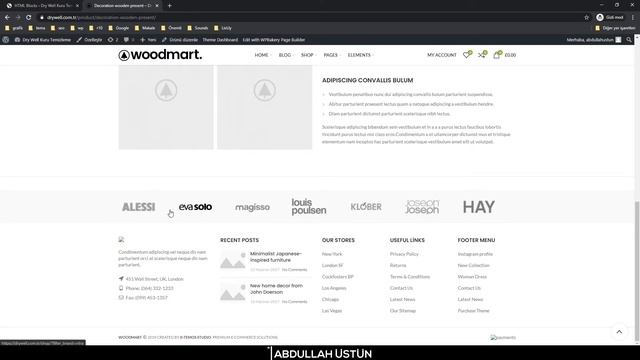Open the grafik bookmarks folder
Viewport: 640px width, 360px height.
point(14,28)
